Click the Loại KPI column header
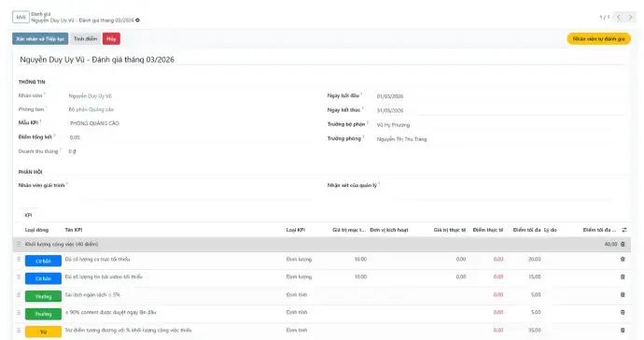 coord(296,230)
